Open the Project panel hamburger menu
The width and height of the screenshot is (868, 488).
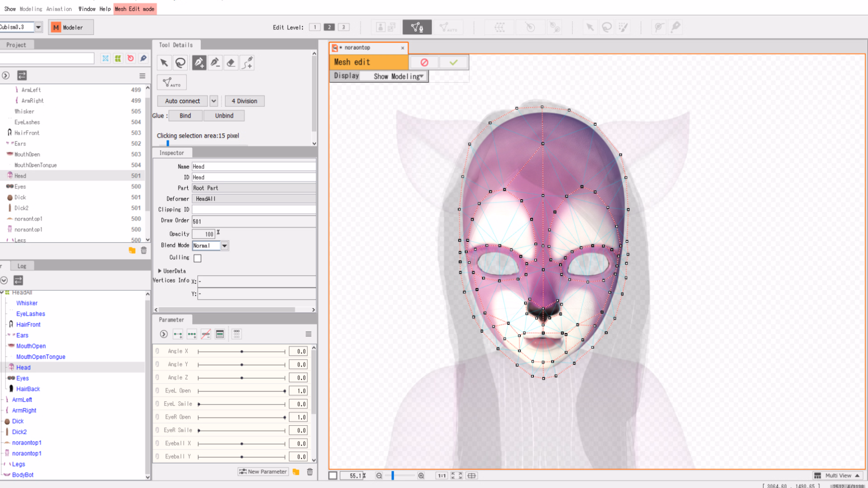pyautogui.click(x=142, y=76)
